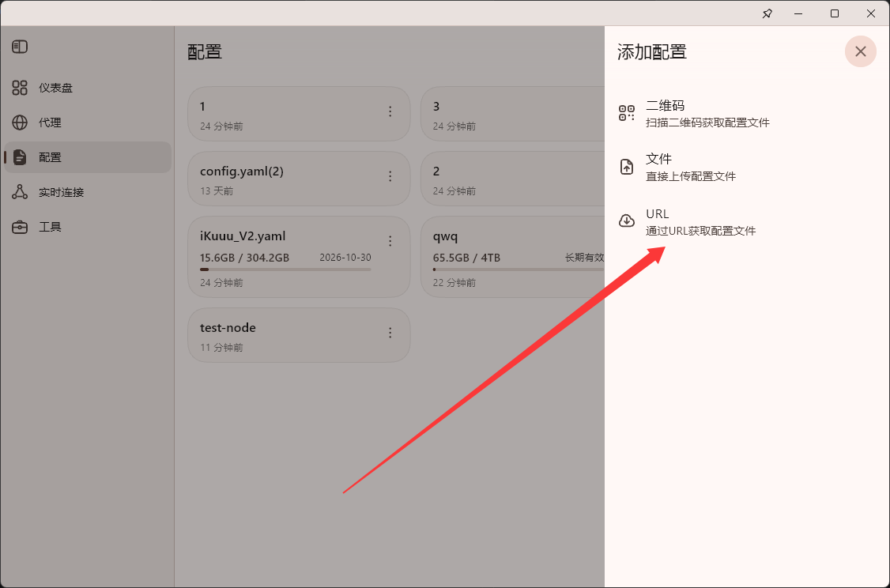The height and width of the screenshot is (588, 890).
Task: Click the 添加配置 panel title
Action: coord(652,52)
